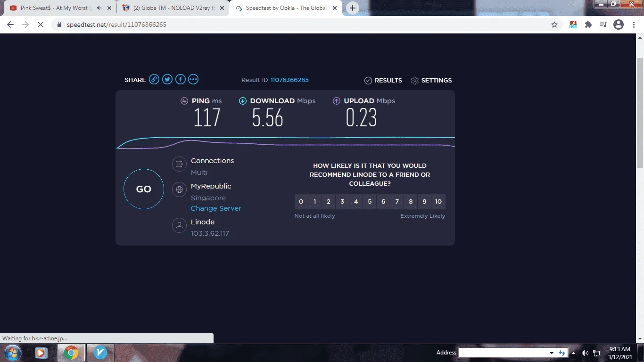
Task: Rate recommendation score 0
Action: (301, 202)
